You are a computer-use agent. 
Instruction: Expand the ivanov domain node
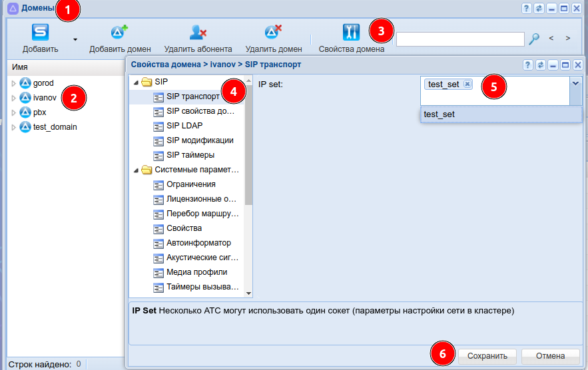[13, 98]
